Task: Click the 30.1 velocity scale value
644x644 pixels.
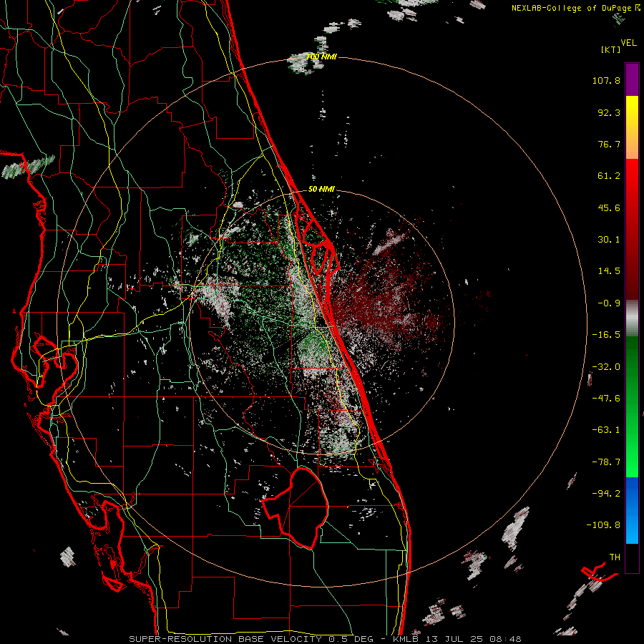Action: [x=609, y=240]
